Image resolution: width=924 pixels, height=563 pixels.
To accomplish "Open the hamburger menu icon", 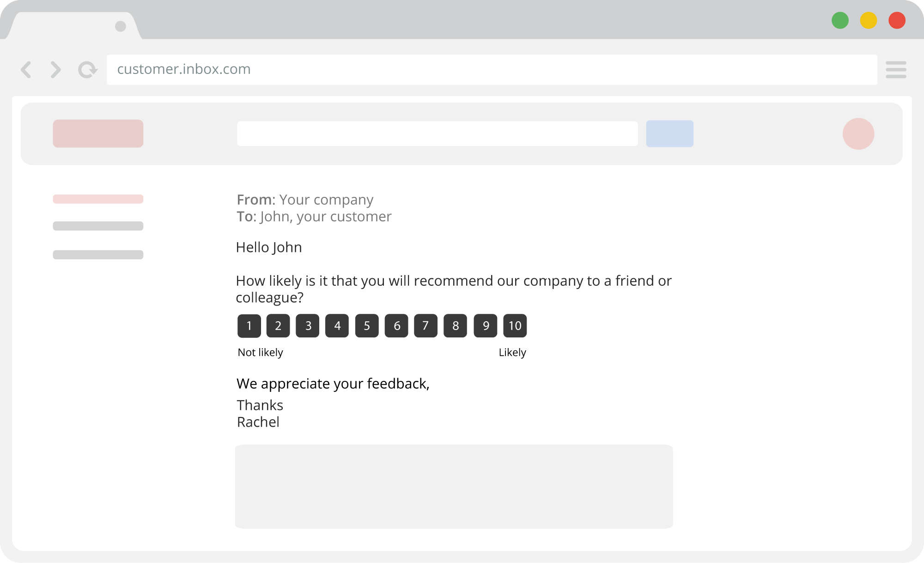I will point(896,70).
